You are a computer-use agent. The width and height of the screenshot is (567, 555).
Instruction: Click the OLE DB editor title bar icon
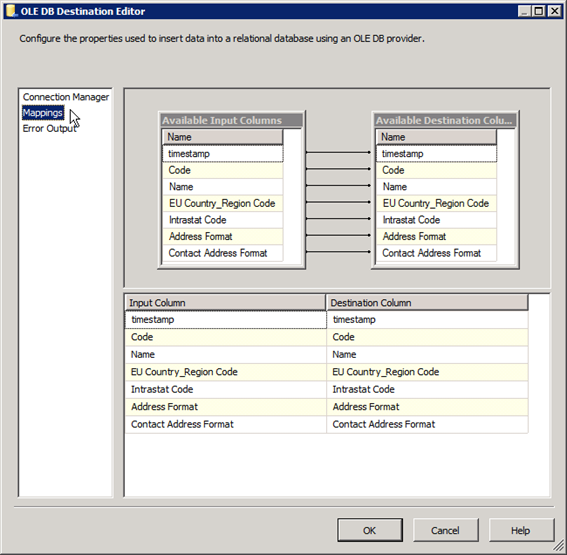click(11, 11)
